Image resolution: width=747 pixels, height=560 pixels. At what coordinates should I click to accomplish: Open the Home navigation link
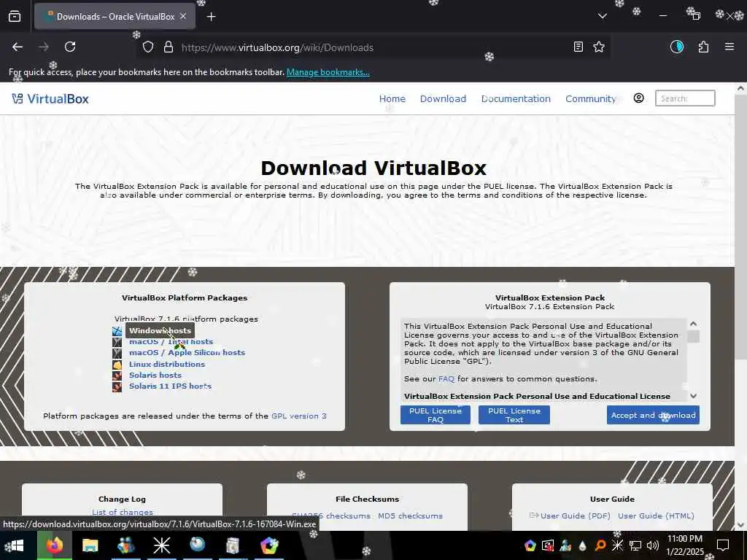pos(392,98)
